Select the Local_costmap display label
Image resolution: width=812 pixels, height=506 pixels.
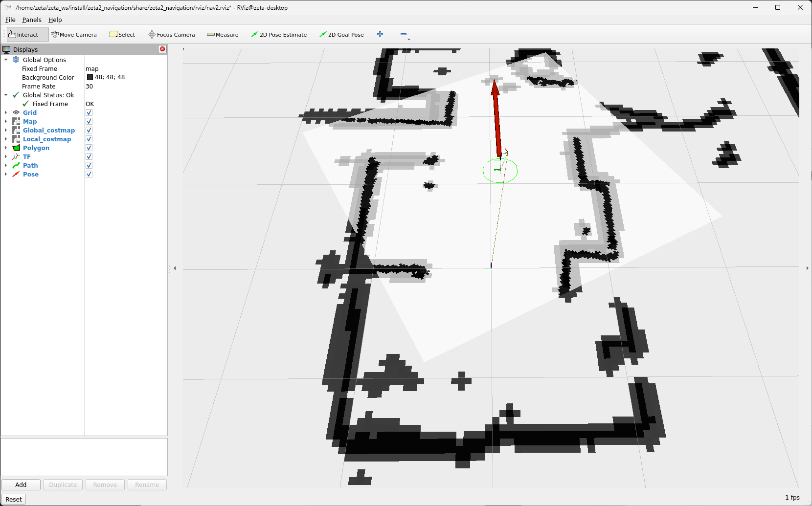[47, 139]
